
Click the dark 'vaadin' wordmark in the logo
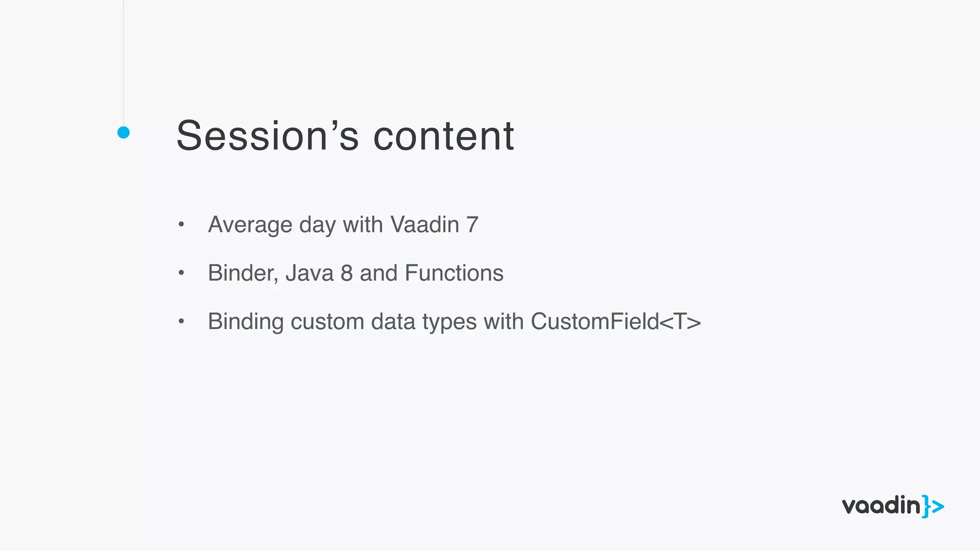881,506
